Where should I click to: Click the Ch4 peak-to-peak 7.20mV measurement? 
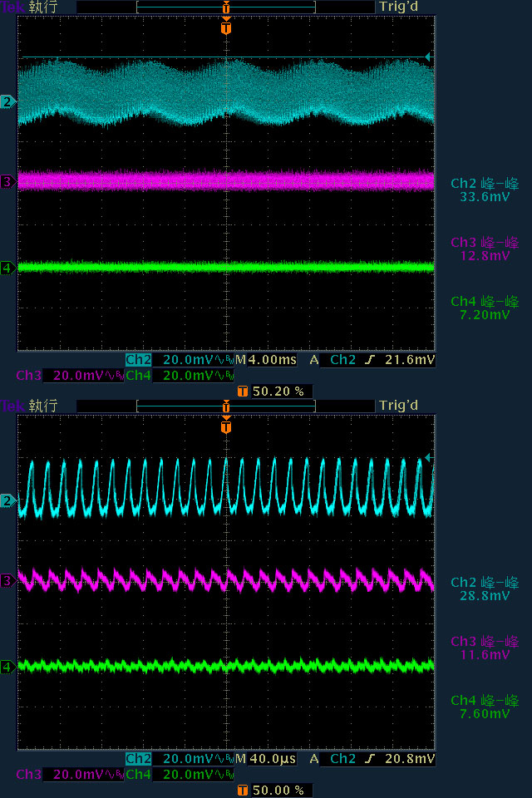[x=485, y=308]
